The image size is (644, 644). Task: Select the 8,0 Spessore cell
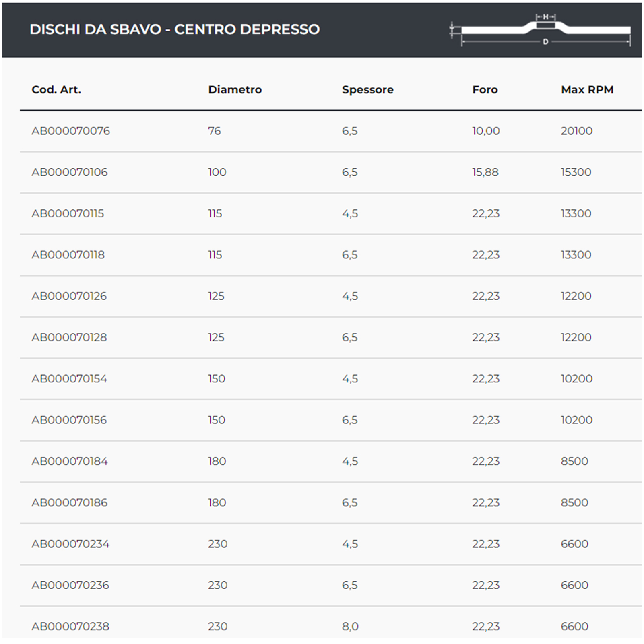pyautogui.click(x=350, y=626)
